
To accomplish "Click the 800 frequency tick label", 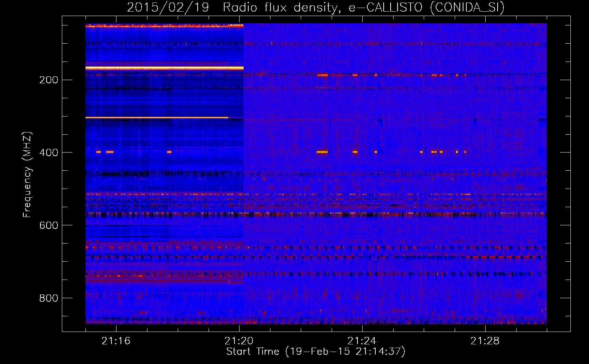I will 48,298.
